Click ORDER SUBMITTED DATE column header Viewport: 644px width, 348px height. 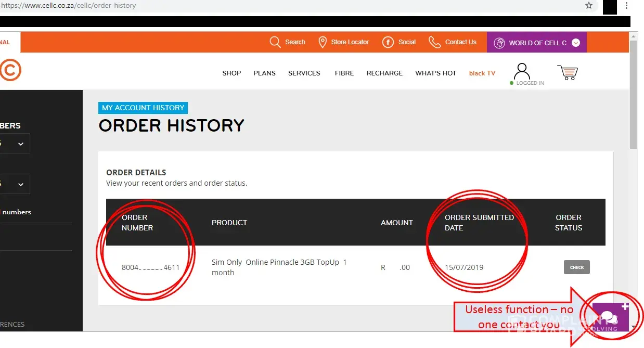(x=479, y=223)
